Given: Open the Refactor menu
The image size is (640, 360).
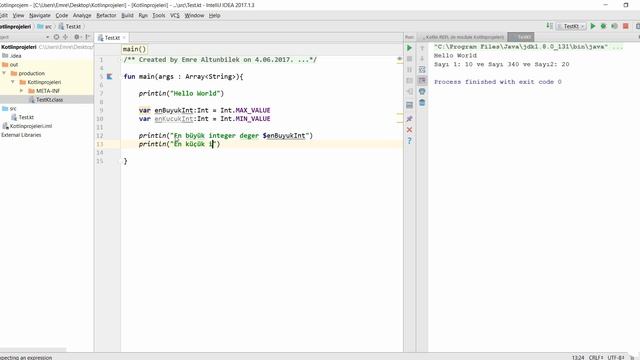Looking at the screenshot, I should pos(106,16).
